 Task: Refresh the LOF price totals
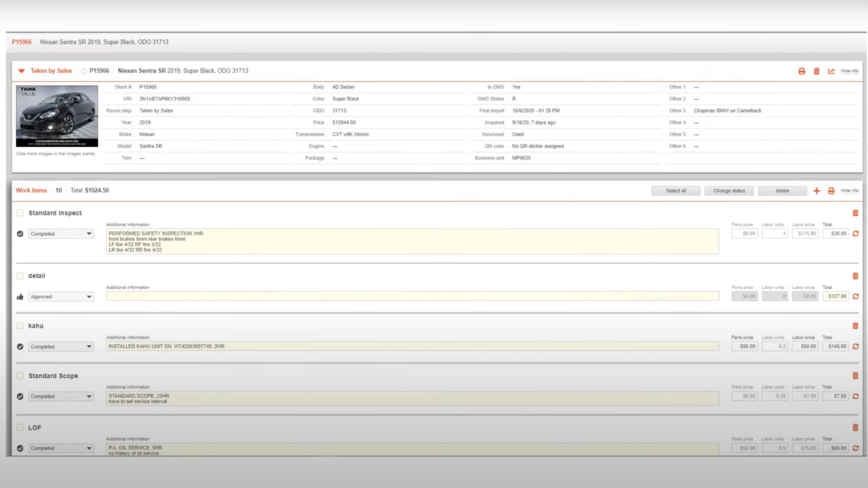855,448
